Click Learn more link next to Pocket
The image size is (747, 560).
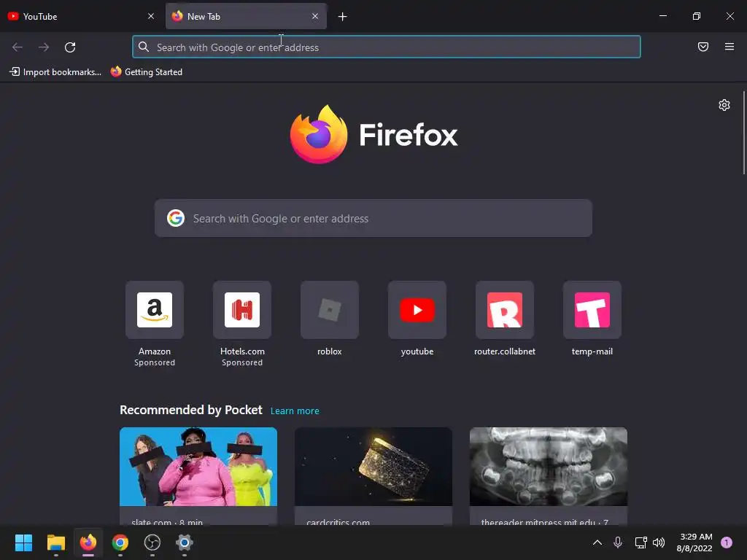[295, 411]
